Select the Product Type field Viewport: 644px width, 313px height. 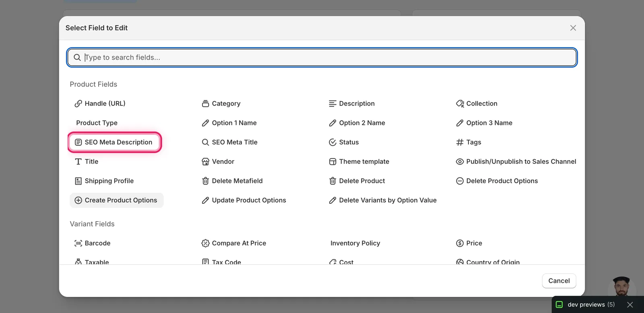coord(97,123)
